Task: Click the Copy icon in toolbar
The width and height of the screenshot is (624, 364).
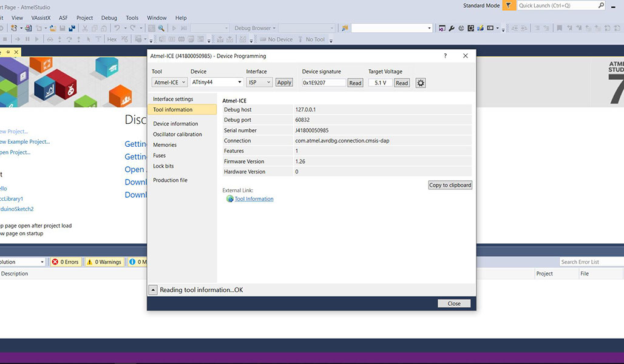Action: [94, 29]
